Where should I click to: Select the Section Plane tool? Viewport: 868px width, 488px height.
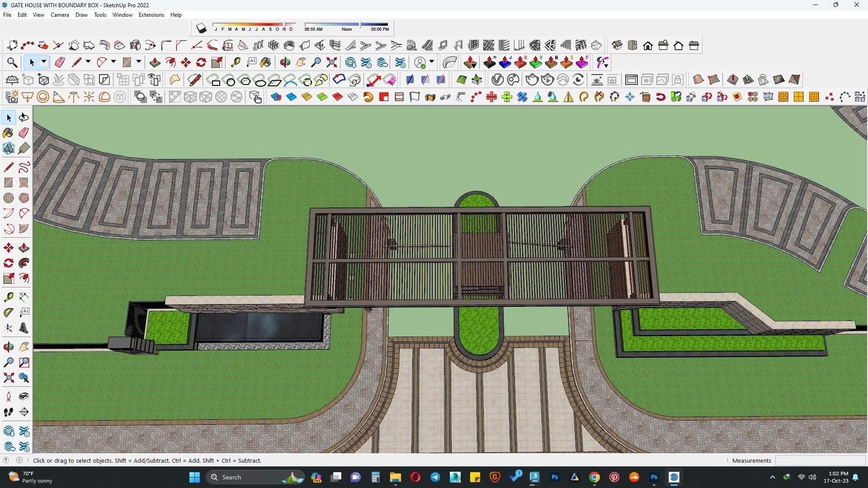tap(24, 412)
